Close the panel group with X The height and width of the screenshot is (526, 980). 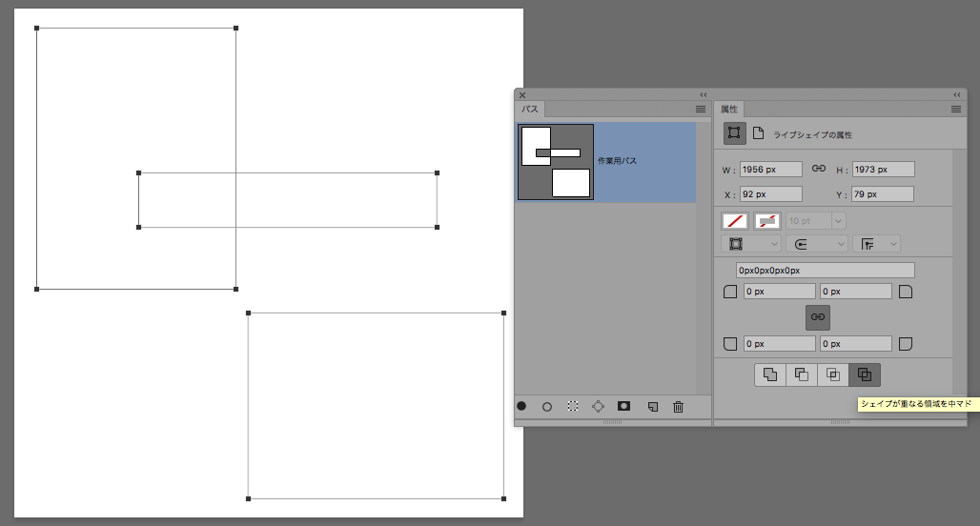[x=522, y=95]
